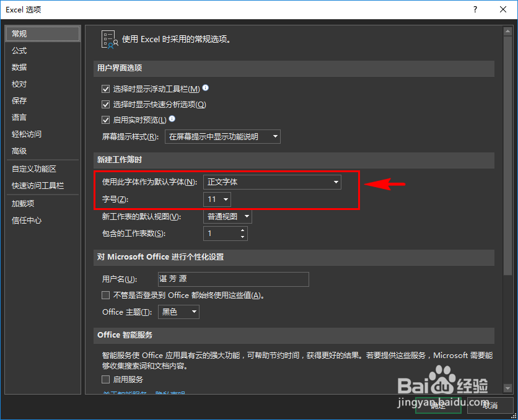Click the 确定 button
Image resolution: width=518 pixels, height=420 pixels.
(437, 405)
